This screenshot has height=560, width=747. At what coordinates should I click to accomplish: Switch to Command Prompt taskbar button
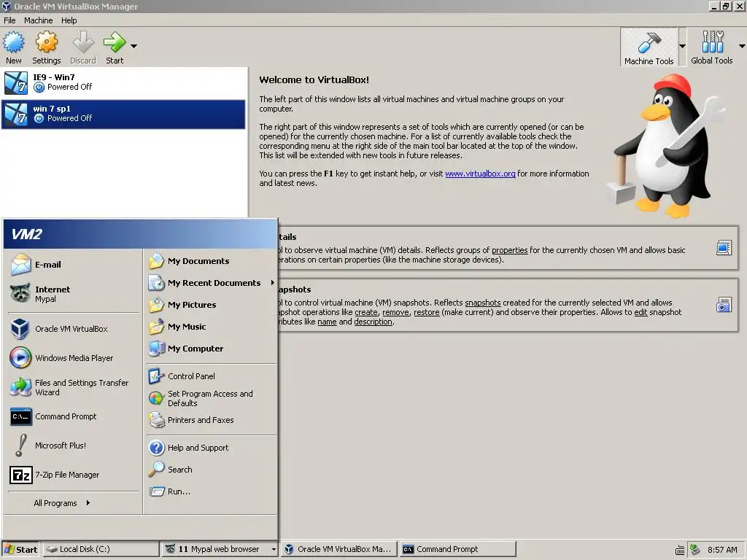pos(458,549)
